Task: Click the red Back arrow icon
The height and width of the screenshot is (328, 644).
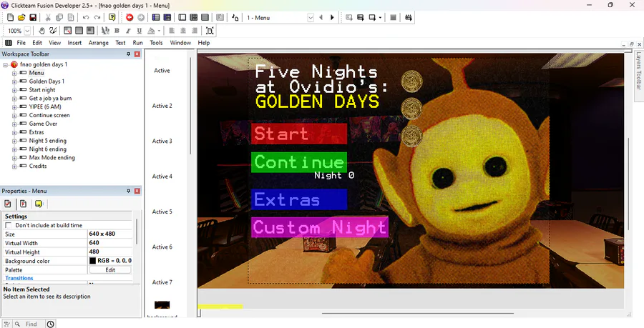Action: pos(130,18)
